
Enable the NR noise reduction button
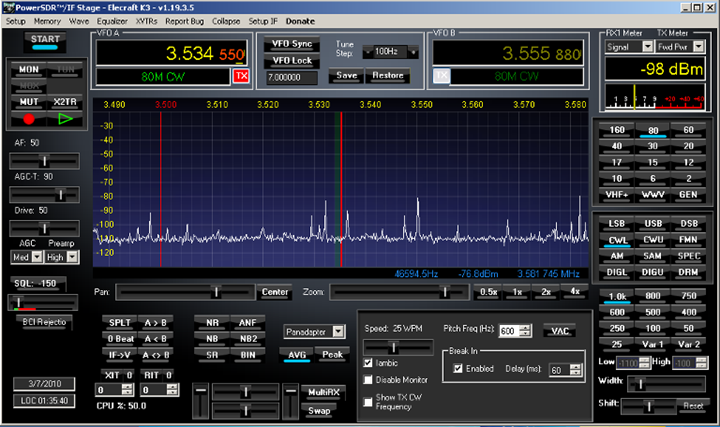tap(212, 323)
